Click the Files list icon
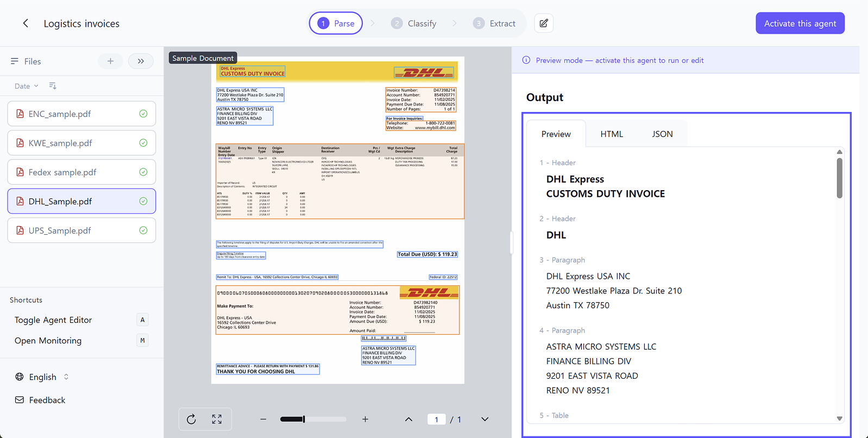This screenshot has width=868, height=438. (x=15, y=61)
